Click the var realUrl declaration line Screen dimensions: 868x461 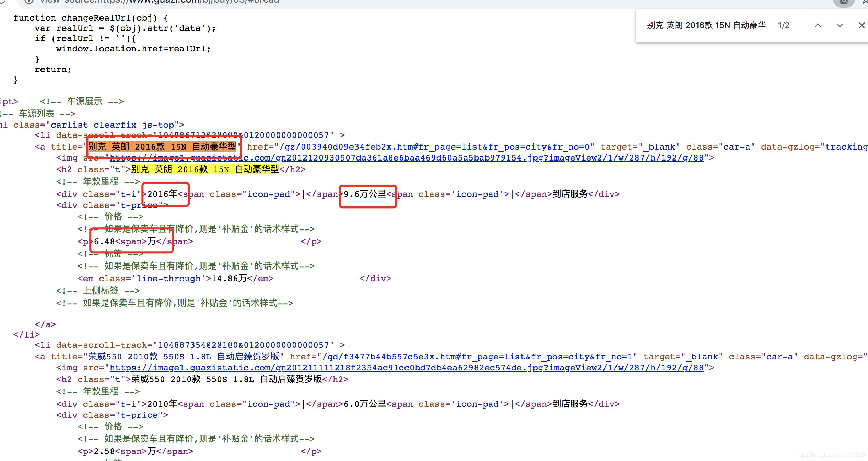pyautogui.click(x=126, y=28)
